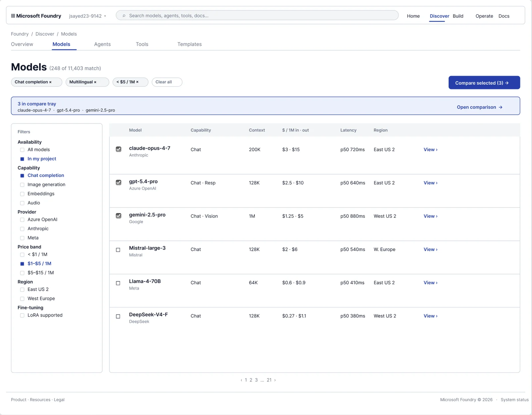Click the Discover breadcrumb link
Viewport: 532px width, 415px height.
tap(45, 34)
